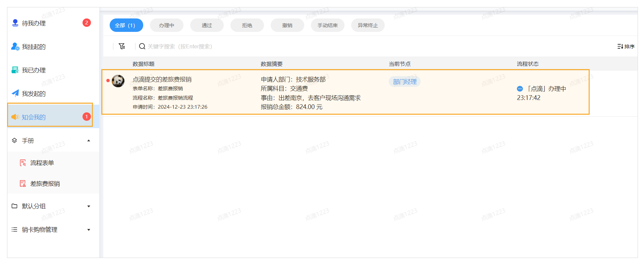Click the 差旅费报销 form icon

[x=23, y=183]
